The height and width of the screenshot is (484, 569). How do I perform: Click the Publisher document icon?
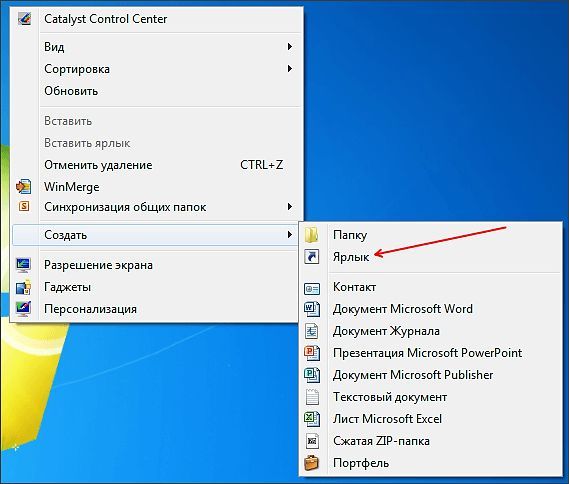coord(312,375)
